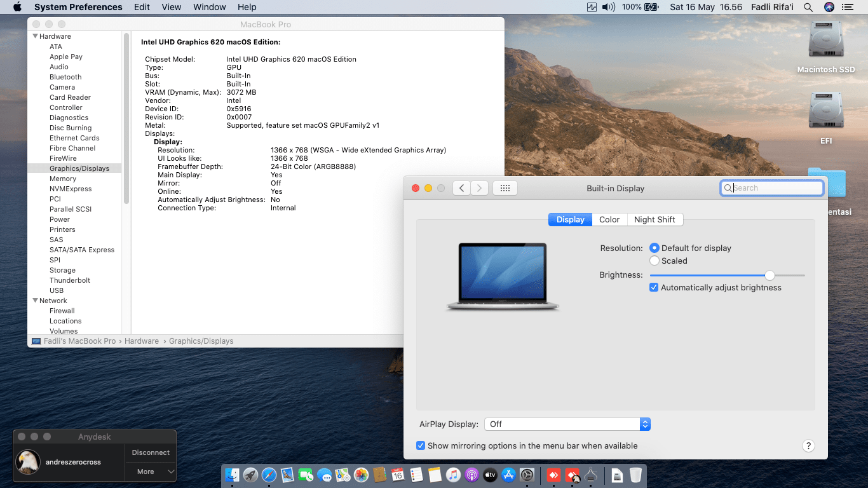This screenshot has height=488, width=868.
Task: Open Safari compass icon in Dock
Action: pos(269,475)
